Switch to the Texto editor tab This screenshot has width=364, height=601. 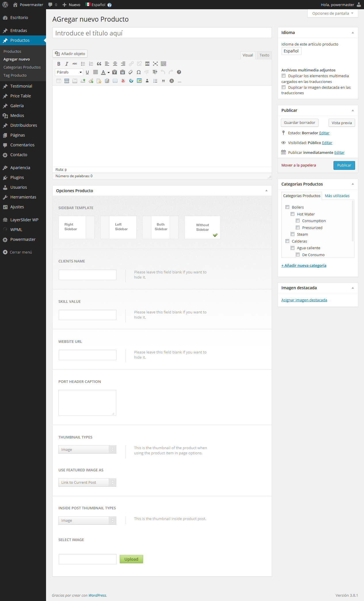pos(264,55)
